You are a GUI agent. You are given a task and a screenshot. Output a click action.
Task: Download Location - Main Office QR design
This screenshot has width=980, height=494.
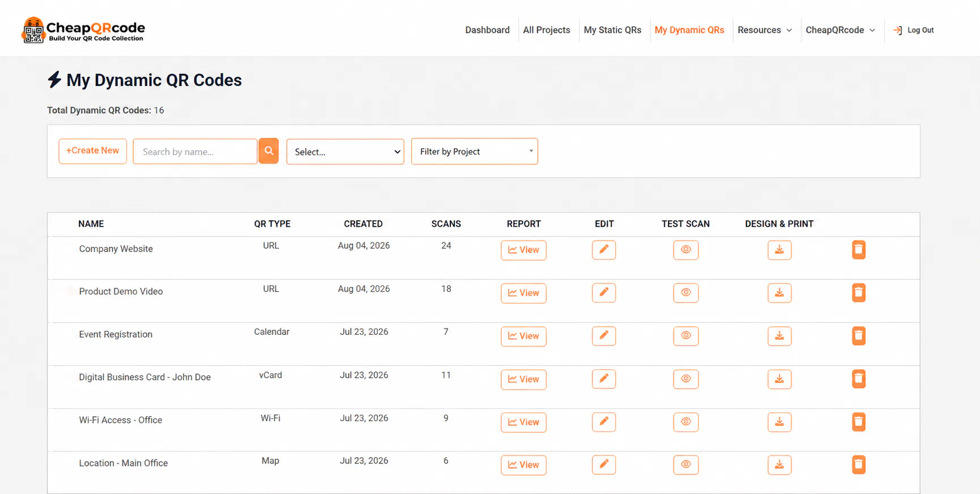coord(779,465)
